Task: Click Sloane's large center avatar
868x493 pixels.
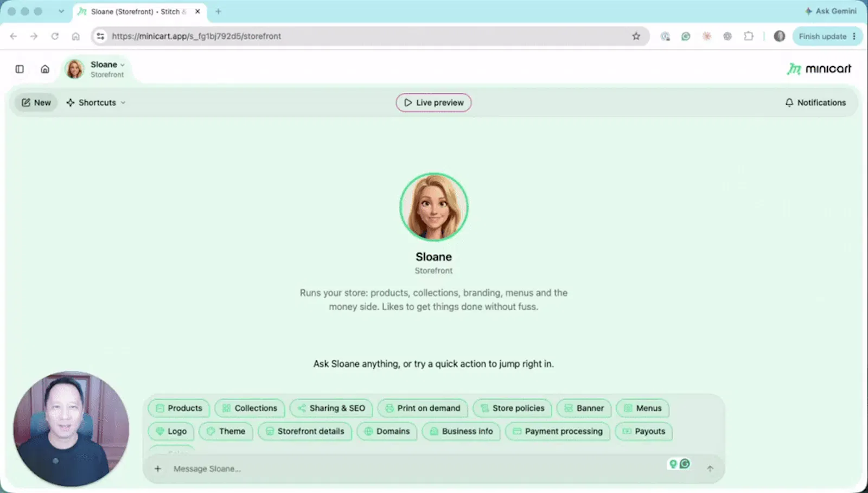Action: click(433, 207)
